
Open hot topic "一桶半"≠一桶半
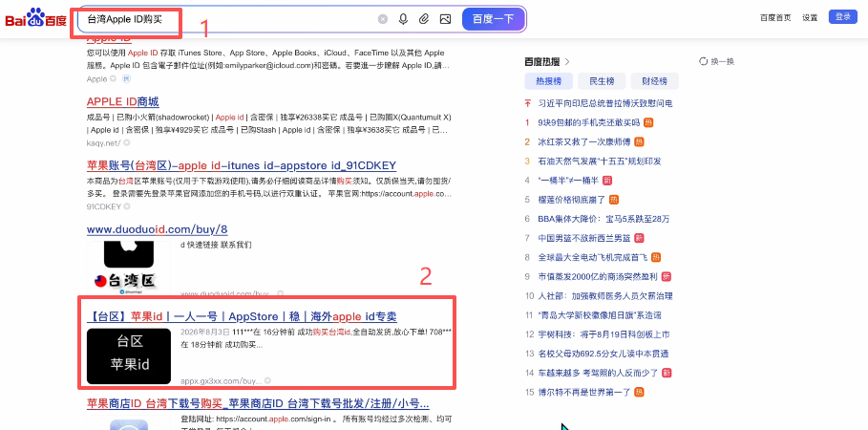tap(568, 181)
